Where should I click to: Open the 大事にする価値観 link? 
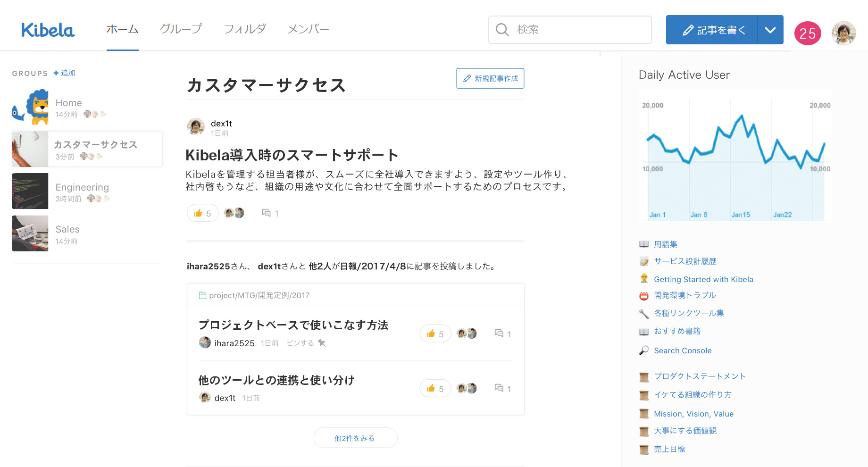685,431
